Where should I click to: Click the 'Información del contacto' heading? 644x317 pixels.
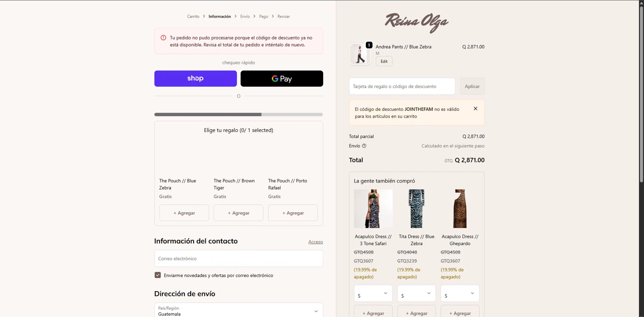pyautogui.click(x=196, y=241)
